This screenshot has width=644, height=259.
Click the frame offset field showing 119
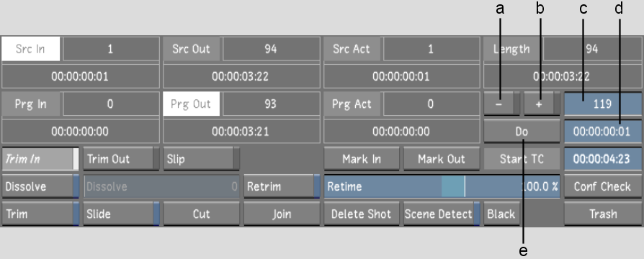pyautogui.click(x=603, y=104)
